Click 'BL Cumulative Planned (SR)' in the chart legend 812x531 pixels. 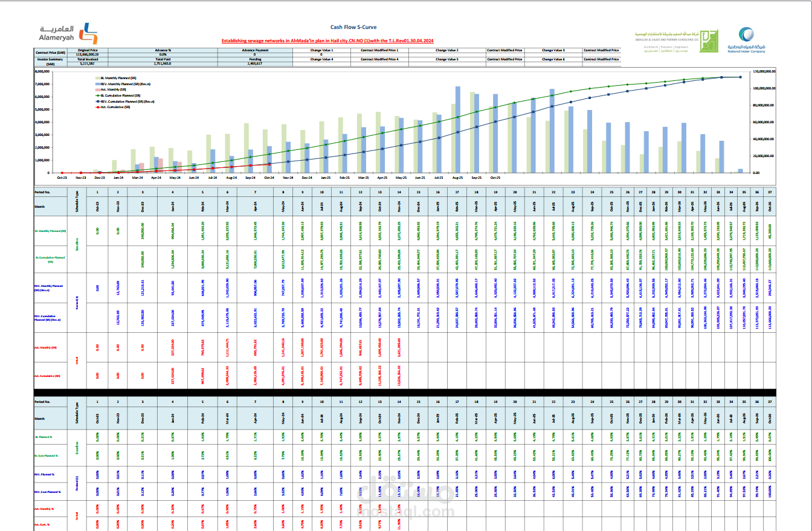(x=117, y=95)
